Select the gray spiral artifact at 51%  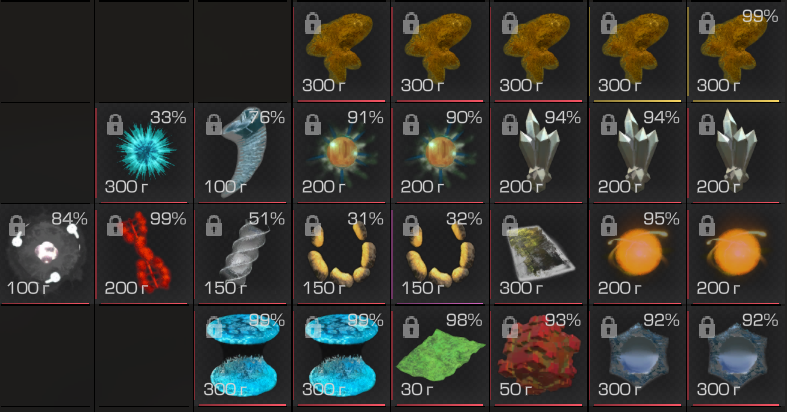coord(243,254)
